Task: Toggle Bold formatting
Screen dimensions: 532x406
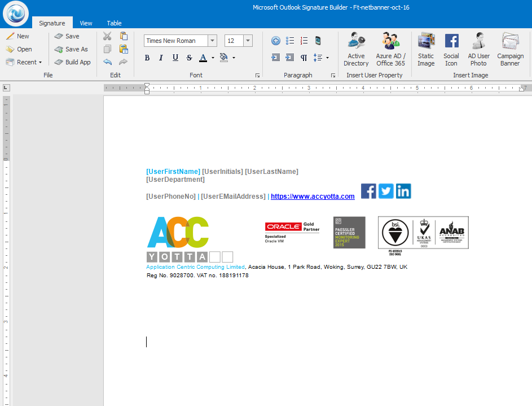Action: tap(147, 58)
